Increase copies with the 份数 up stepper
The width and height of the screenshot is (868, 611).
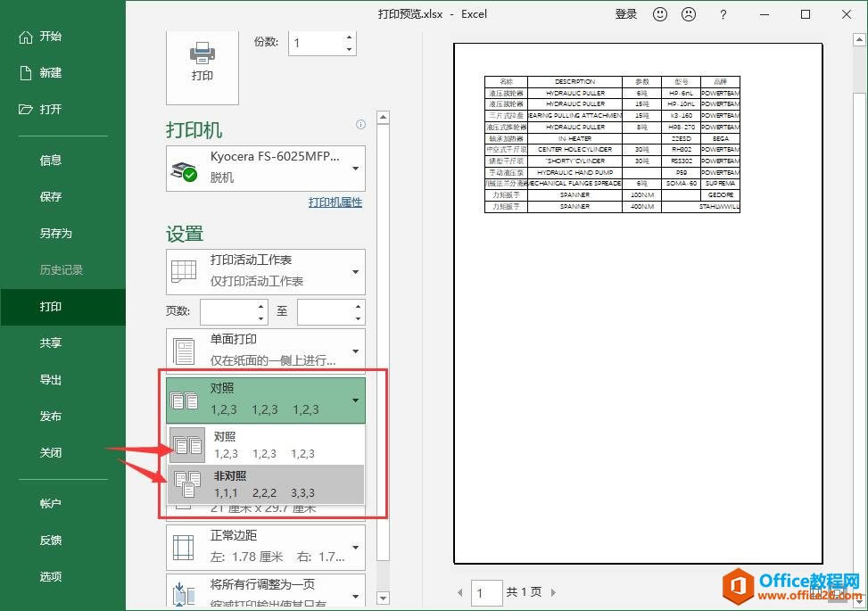(348, 36)
